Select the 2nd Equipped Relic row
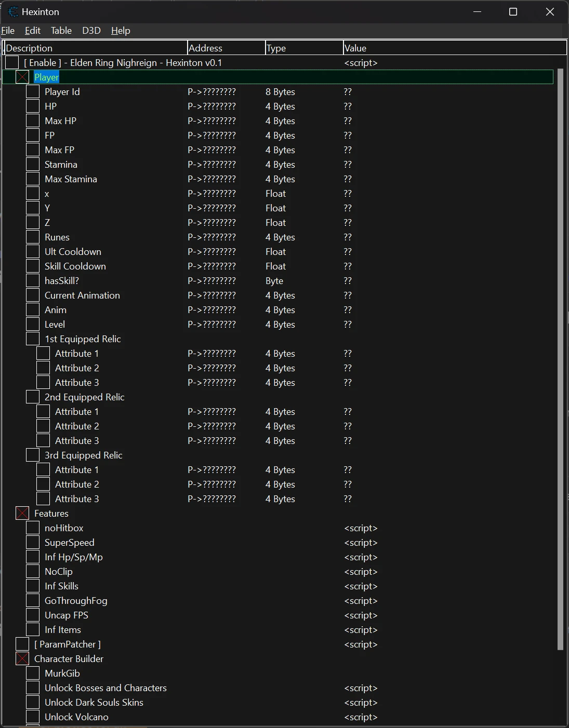The width and height of the screenshot is (569, 728). [84, 397]
